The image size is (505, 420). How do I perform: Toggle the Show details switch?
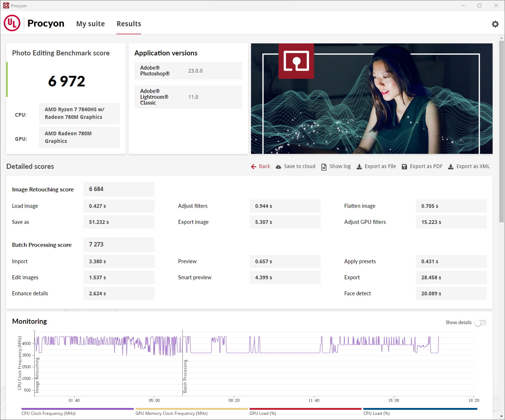pyautogui.click(x=480, y=323)
